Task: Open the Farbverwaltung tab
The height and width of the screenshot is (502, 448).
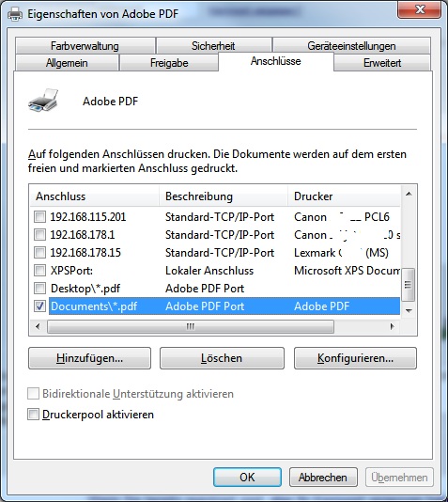Action: [85, 46]
